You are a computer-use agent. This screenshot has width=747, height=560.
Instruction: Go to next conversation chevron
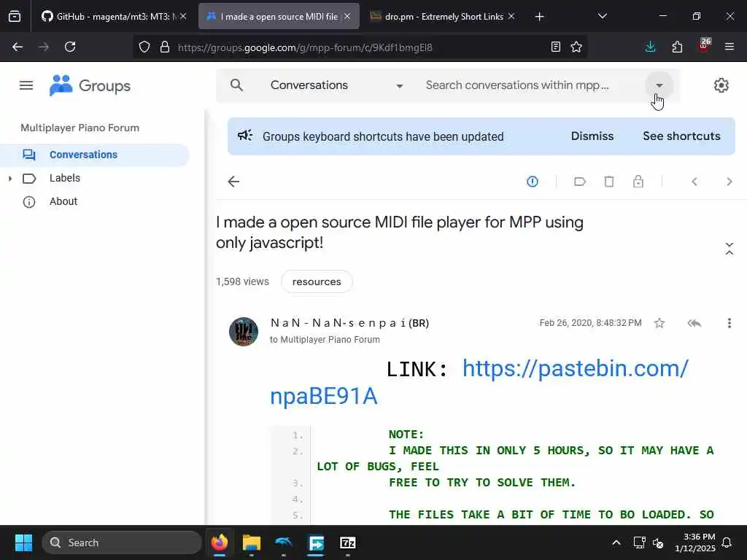click(x=729, y=182)
